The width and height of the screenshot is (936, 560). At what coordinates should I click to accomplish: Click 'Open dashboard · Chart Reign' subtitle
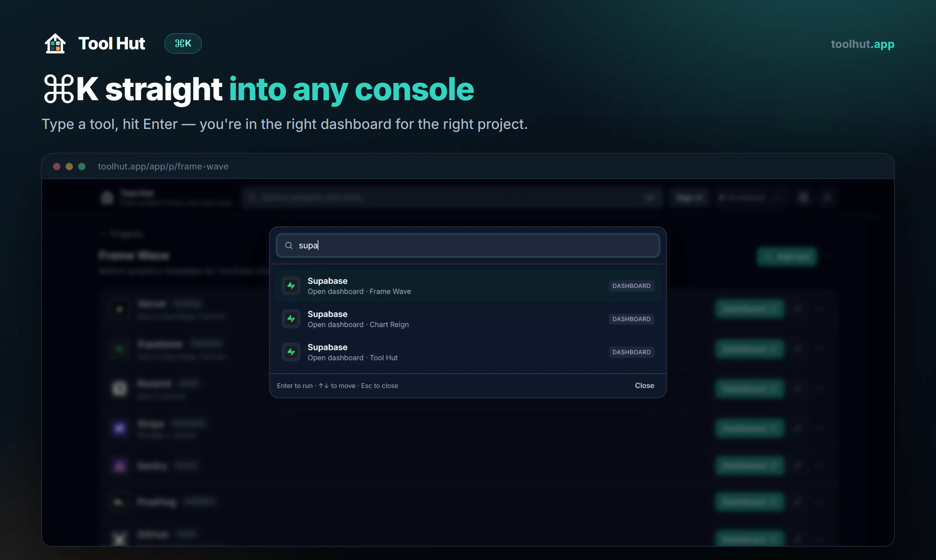(358, 325)
